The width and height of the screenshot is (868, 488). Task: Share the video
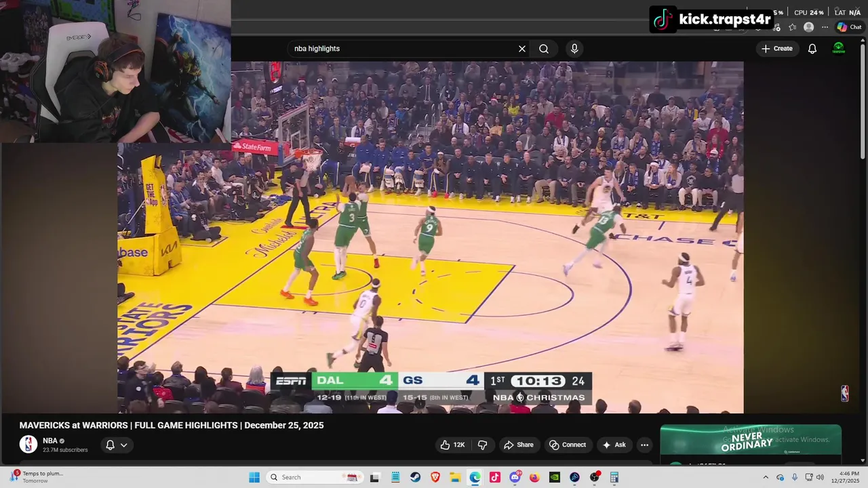pyautogui.click(x=519, y=445)
